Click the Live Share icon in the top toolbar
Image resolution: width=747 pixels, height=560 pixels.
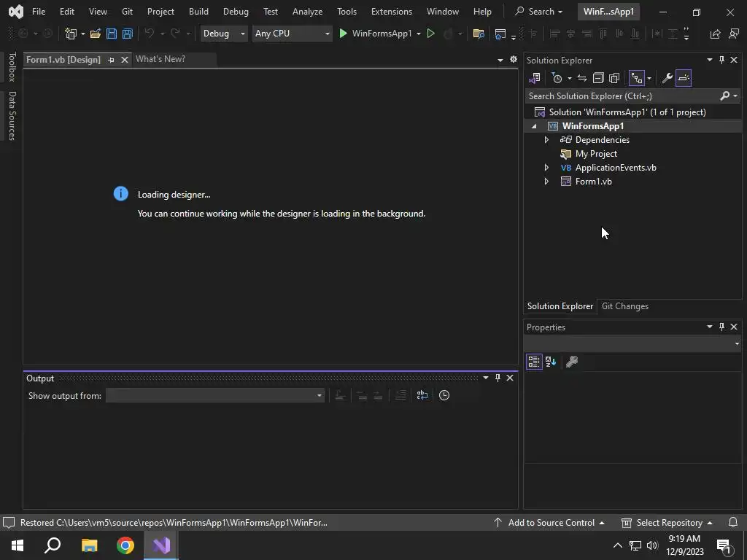coord(715,34)
